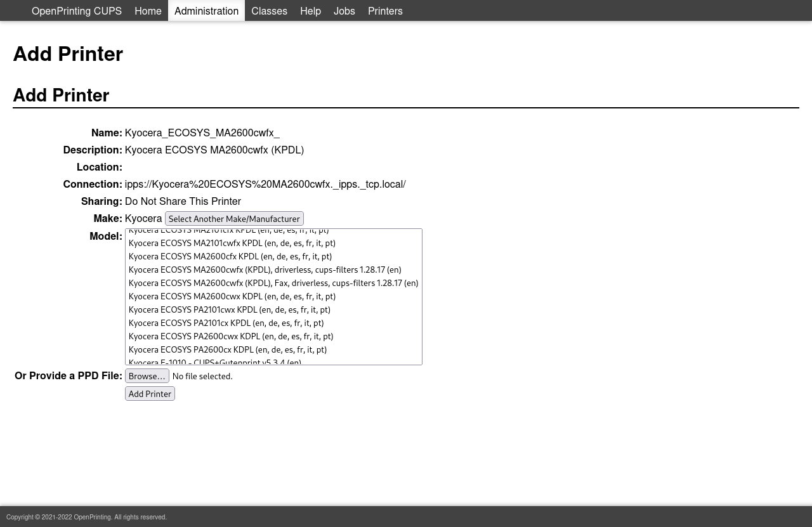Select Kyocera ECOSYS MA2101cwfx KPDL model

tap(232, 244)
